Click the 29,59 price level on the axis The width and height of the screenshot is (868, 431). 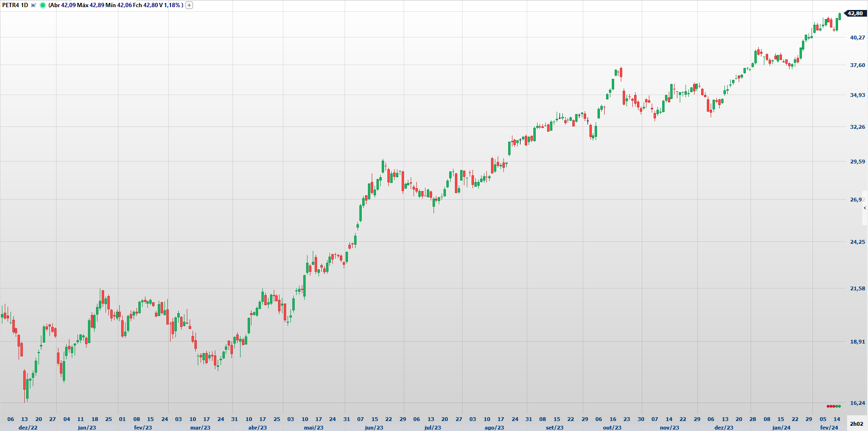(857, 162)
